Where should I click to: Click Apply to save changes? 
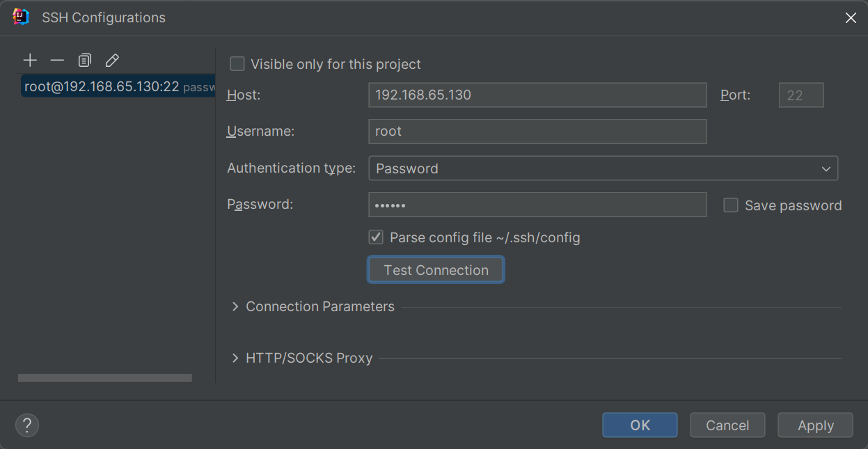(x=815, y=425)
